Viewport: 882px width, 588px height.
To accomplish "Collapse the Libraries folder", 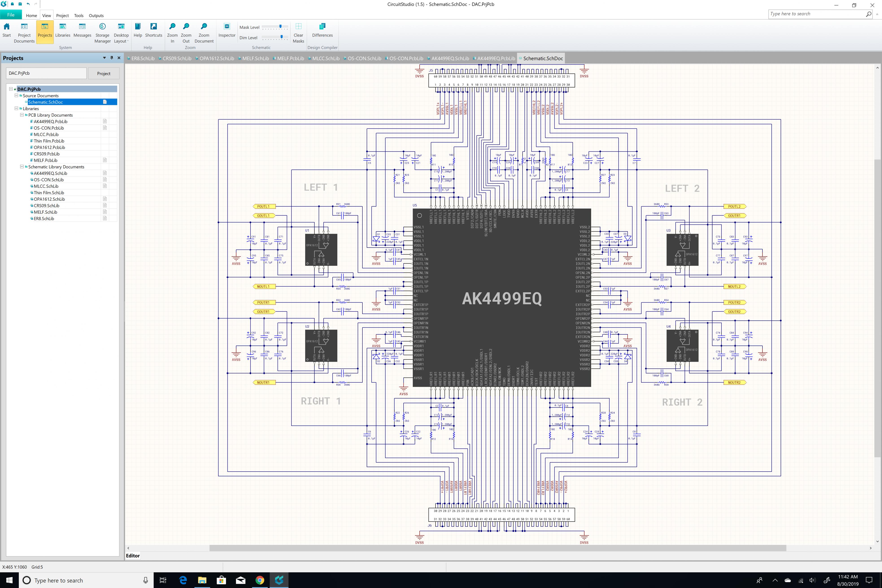I will (16, 108).
